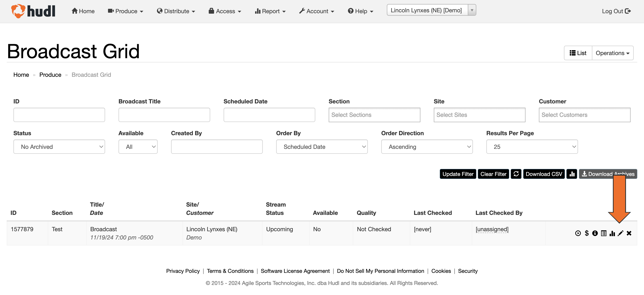This screenshot has width=644, height=295.
Task: Edit the broadcast using the pencil icon
Action: (x=621, y=233)
